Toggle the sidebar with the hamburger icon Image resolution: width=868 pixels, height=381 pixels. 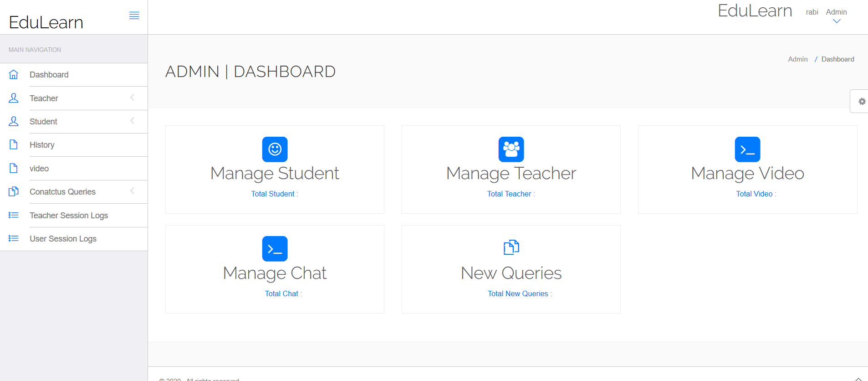[x=134, y=15]
